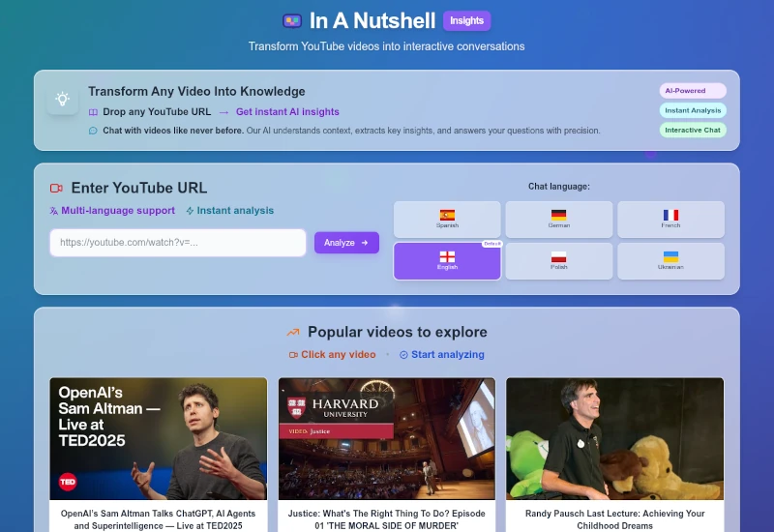Click the translate icon beside Multi-language support
Image resolution: width=774 pixels, height=532 pixels.
click(54, 211)
